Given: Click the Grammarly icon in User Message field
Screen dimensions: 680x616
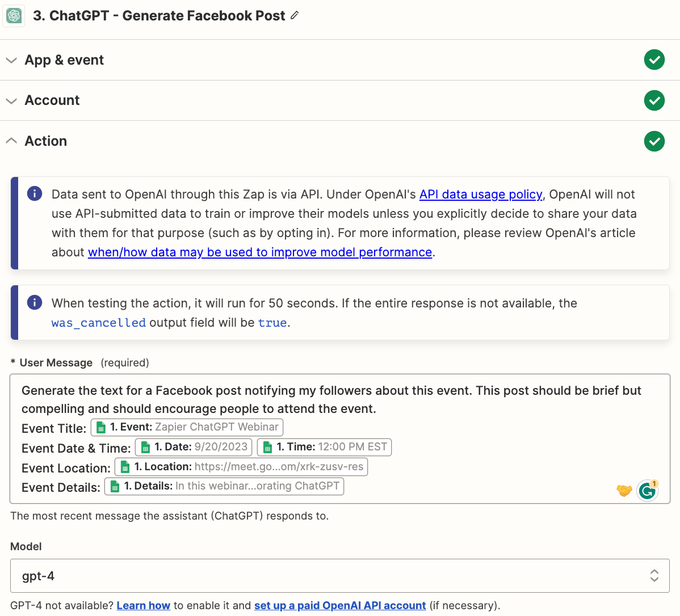Looking at the screenshot, I should (648, 491).
